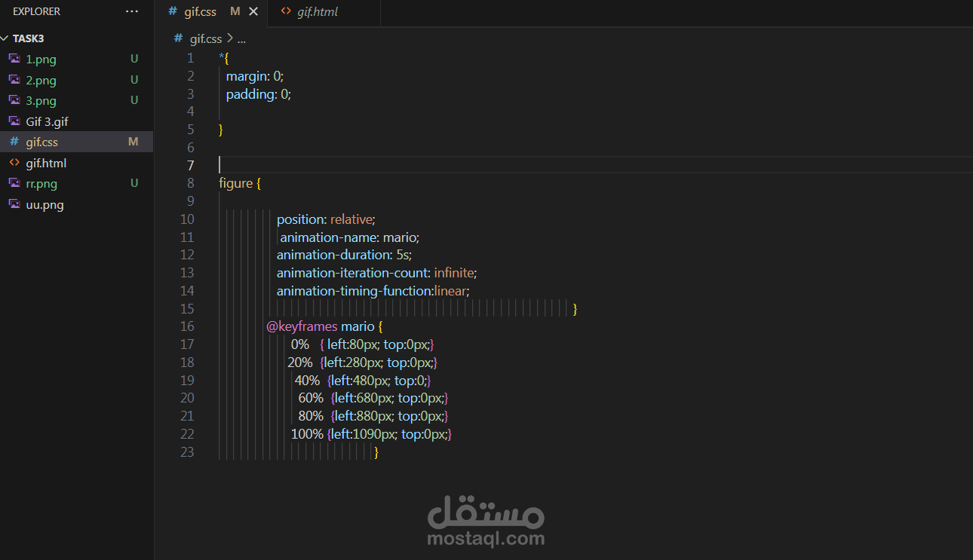Image resolution: width=973 pixels, height=560 pixels.
Task: Click the CSS icon on the gif.css tab
Action: pos(173,12)
